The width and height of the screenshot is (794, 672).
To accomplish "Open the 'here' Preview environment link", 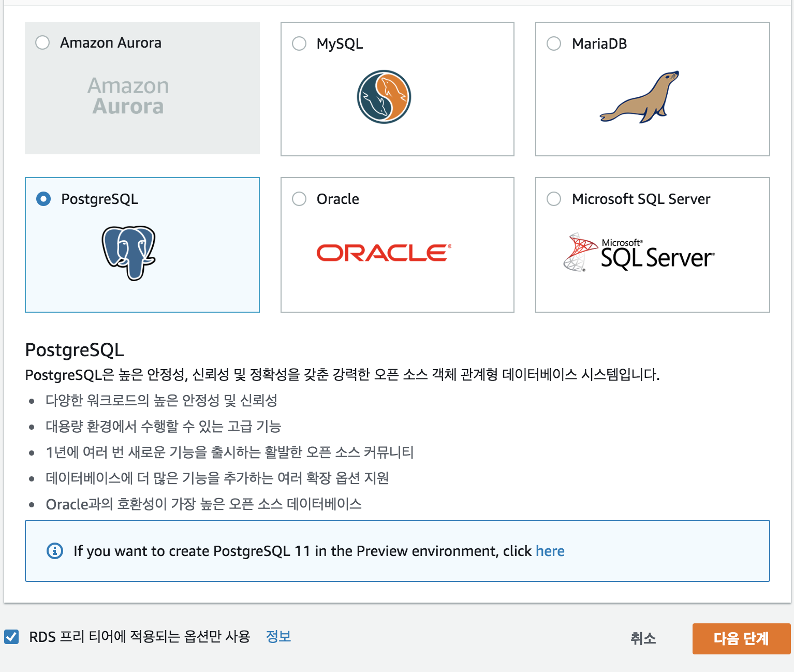I will (x=550, y=551).
